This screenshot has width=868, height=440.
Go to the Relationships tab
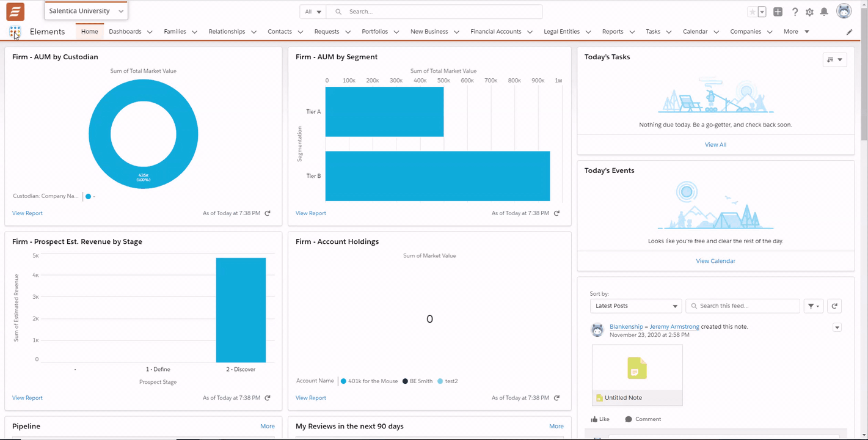pos(227,32)
